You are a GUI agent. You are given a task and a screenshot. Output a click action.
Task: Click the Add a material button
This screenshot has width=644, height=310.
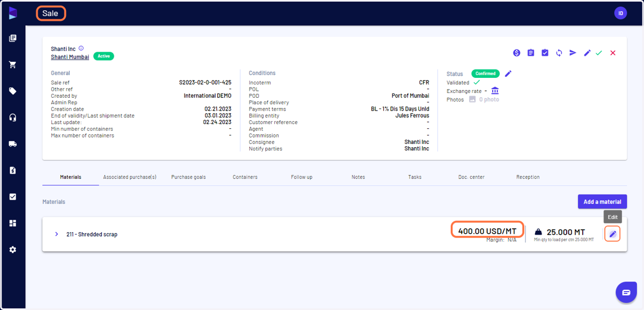[x=602, y=202]
